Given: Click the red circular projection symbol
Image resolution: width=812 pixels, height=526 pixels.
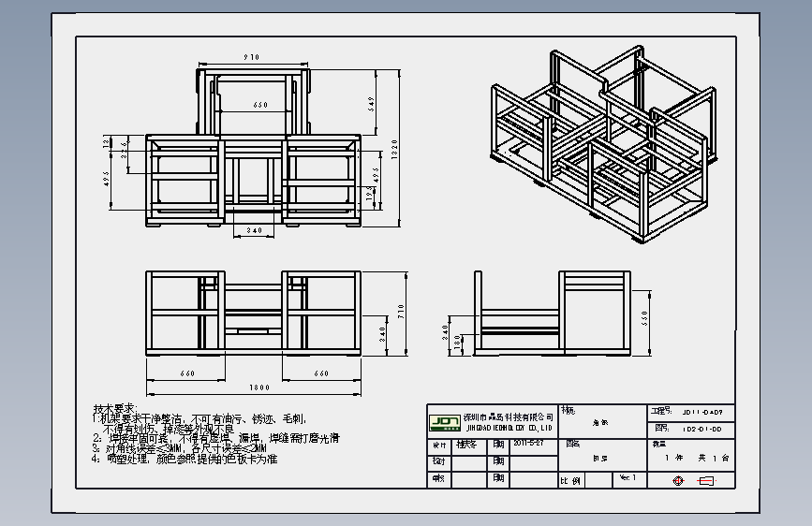Looking at the screenshot, I should click(678, 481).
